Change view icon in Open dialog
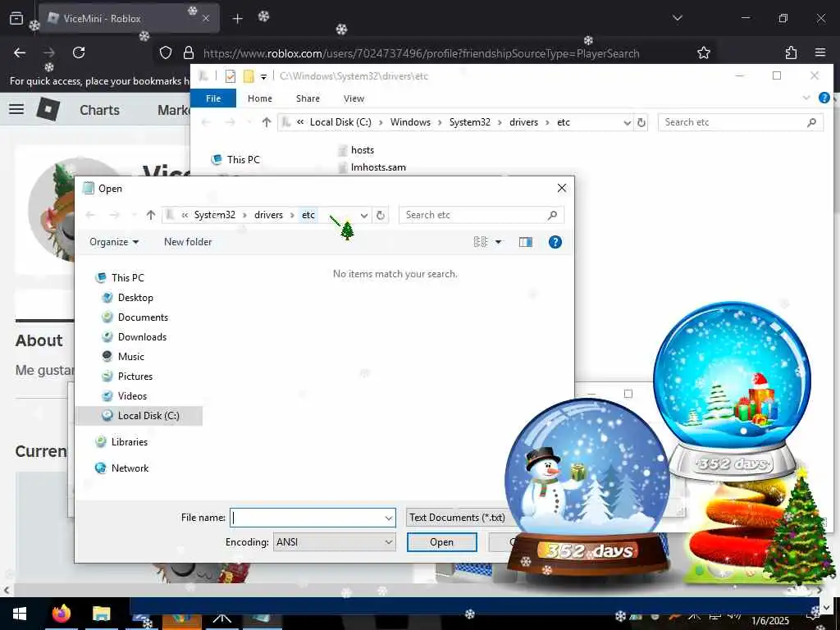The width and height of the screenshot is (840, 630). tap(481, 242)
